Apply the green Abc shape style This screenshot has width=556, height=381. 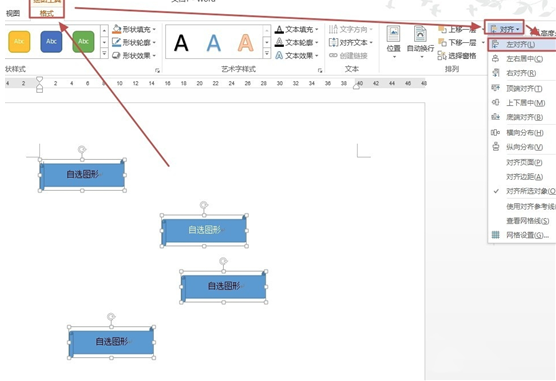(x=83, y=42)
